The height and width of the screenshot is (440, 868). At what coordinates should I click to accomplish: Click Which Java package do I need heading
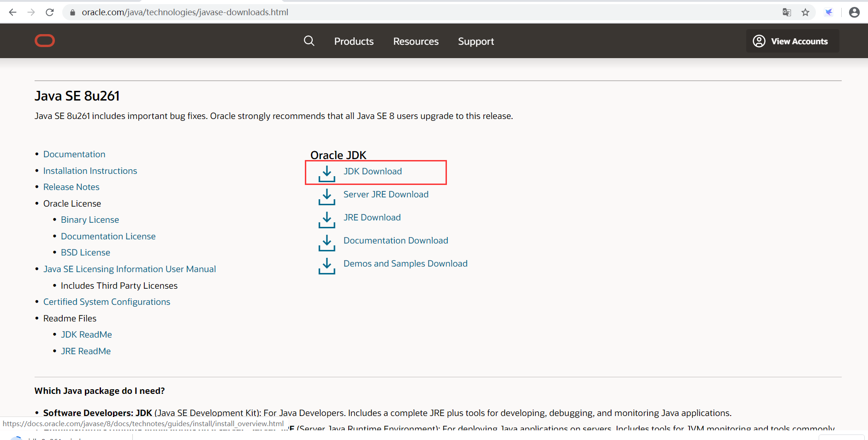coord(100,391)
